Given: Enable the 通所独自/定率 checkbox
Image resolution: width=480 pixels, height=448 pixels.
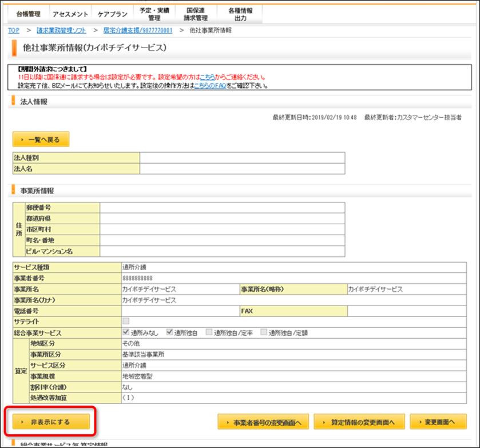Looking at the screenshot, I should pyautogui.click(x=209, y=332).
